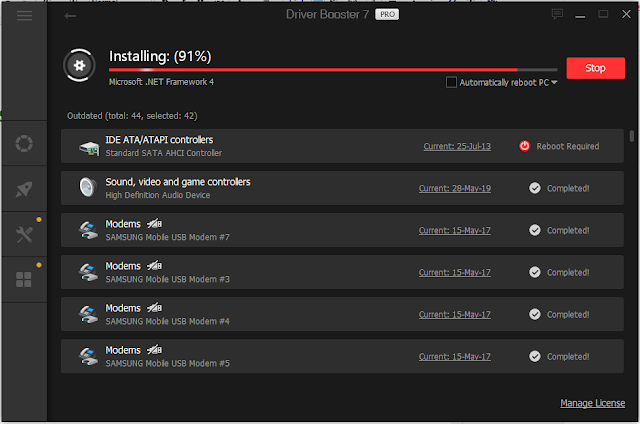This screenshot has height=424, width=640.
Task: Click the completed checkmark for High Definition Audio
Action: (535, 188)
